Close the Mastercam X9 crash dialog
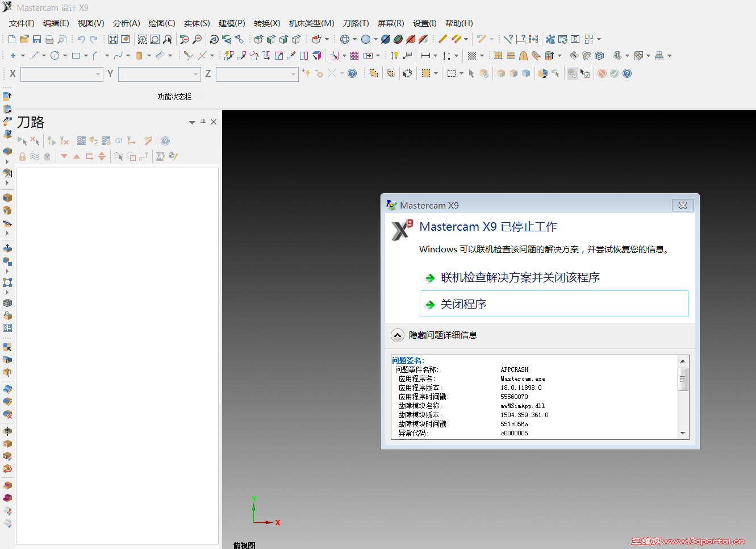Viewport: 756px width, 549px height. 683,205
